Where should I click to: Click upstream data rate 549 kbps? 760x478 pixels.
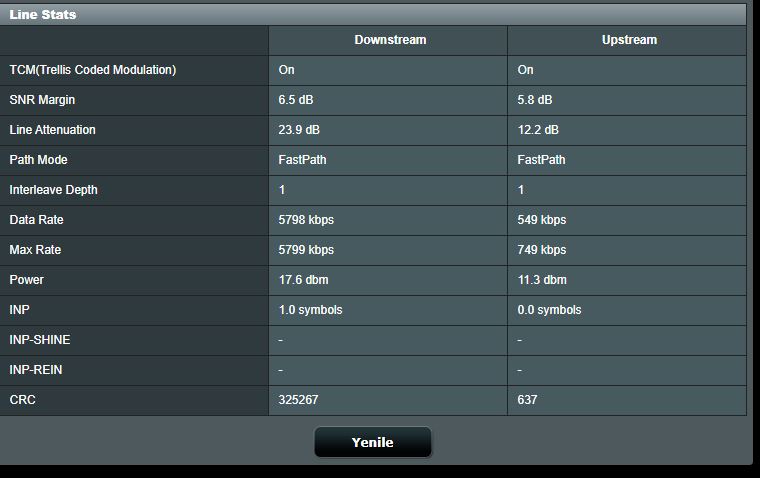click(541, 220)
